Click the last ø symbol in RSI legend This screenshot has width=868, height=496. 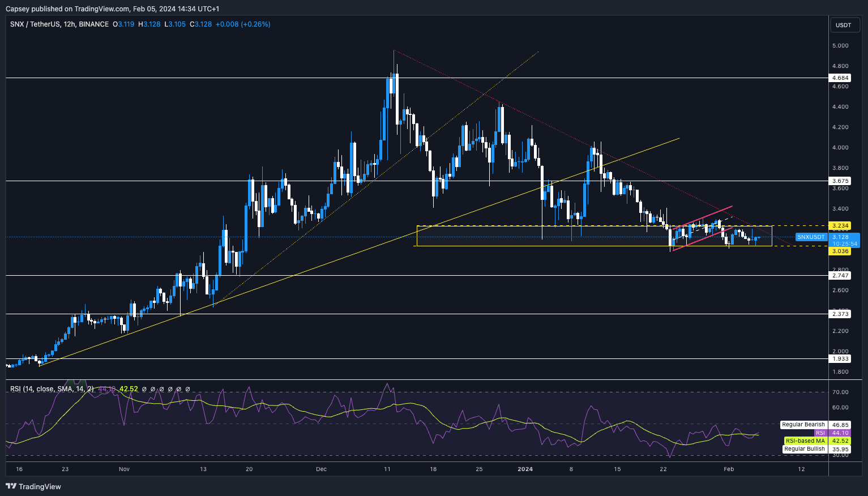pyautogui.click(x=188, y=389)
